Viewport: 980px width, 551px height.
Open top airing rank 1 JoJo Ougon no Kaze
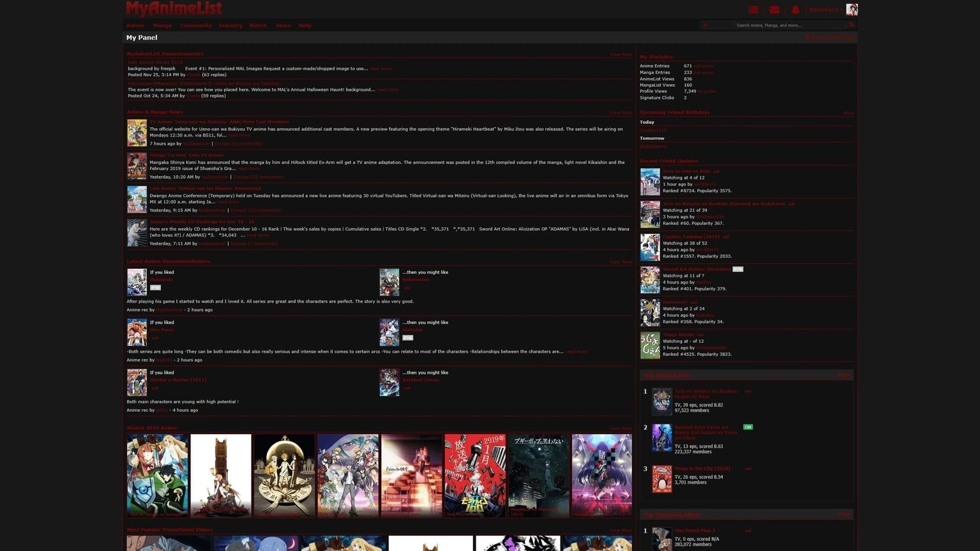coord(705,394)
